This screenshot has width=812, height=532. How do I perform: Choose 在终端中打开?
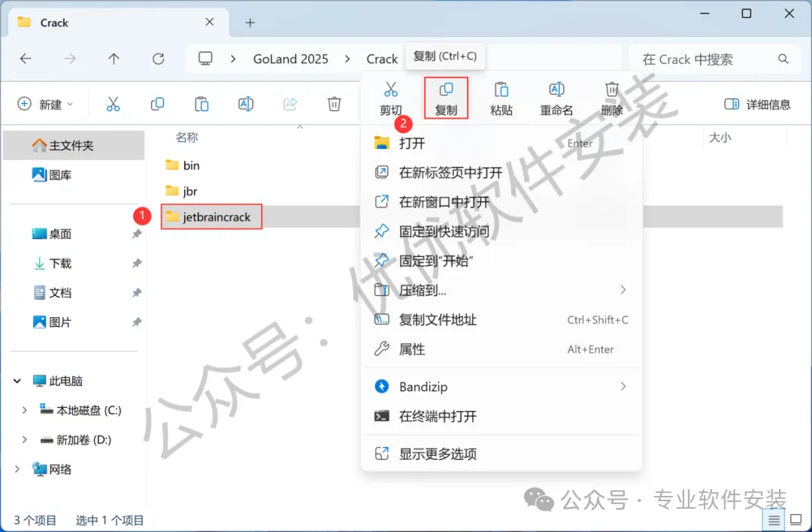pyautogui.click(x=501, y=416)
